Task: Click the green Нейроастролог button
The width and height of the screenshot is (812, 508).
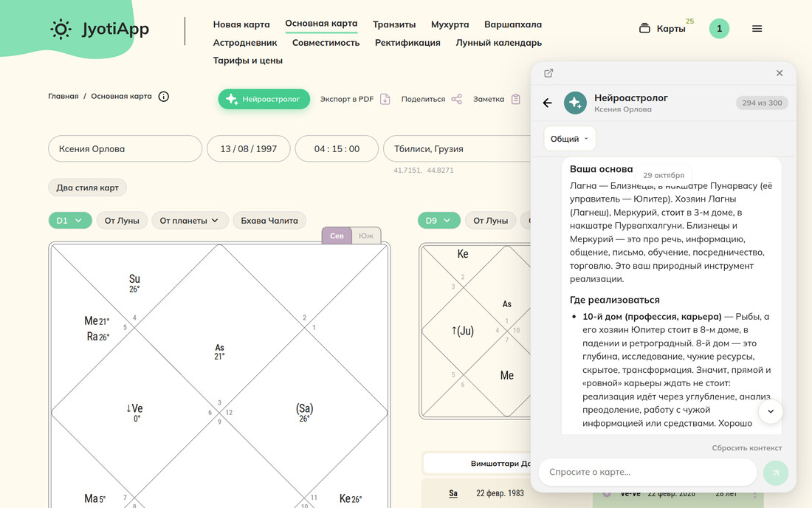Action: click(x=264, y=99)
